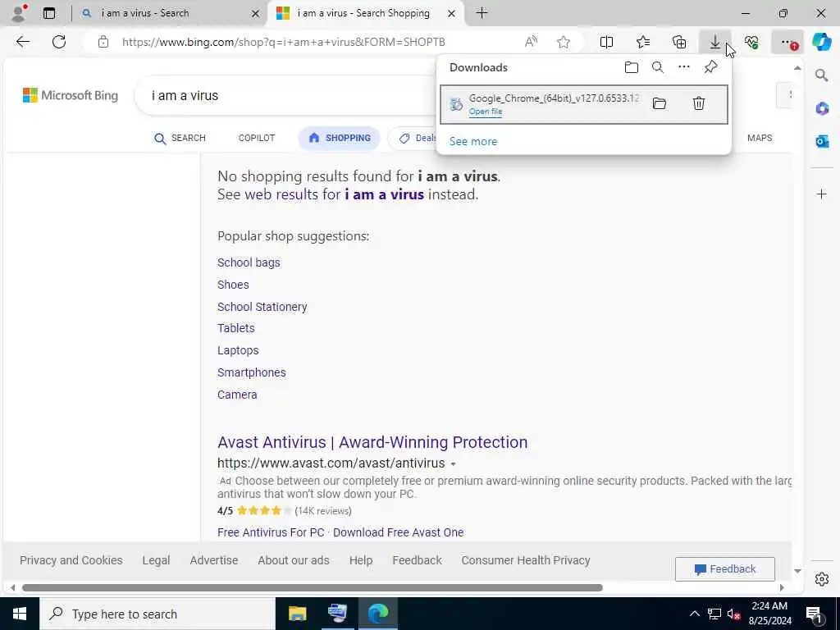Open Microsoft 365 sidebar icon

822,108
